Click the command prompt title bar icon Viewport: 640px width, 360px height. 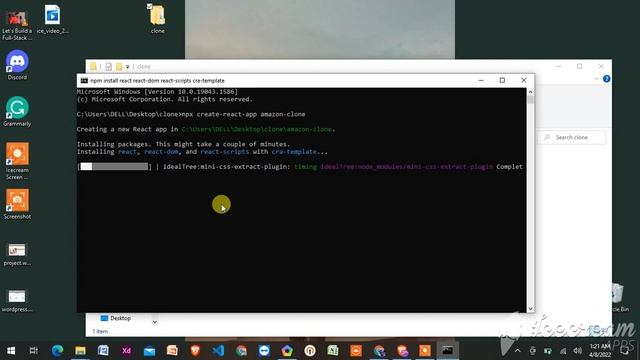(x=84, y=80)
